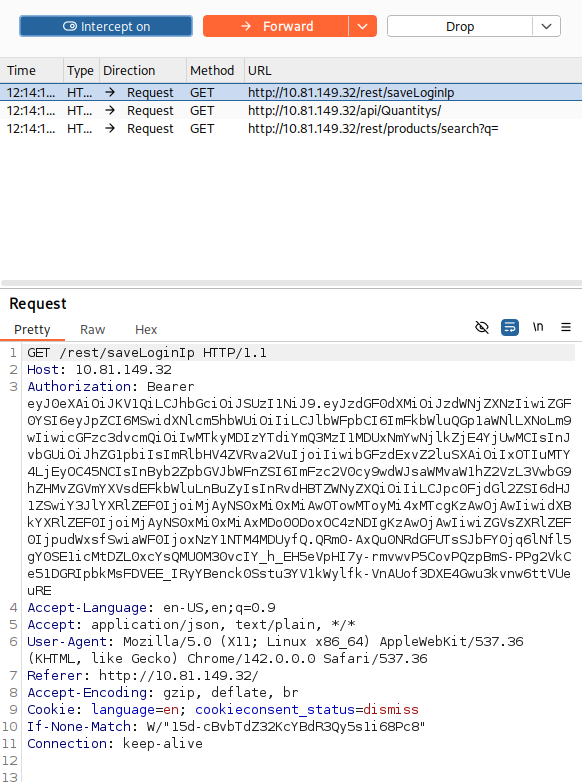Toggle hide non-printable characters eye icon
The height and width of the screenshot is (782, 582).
click(x=482, y=327)
